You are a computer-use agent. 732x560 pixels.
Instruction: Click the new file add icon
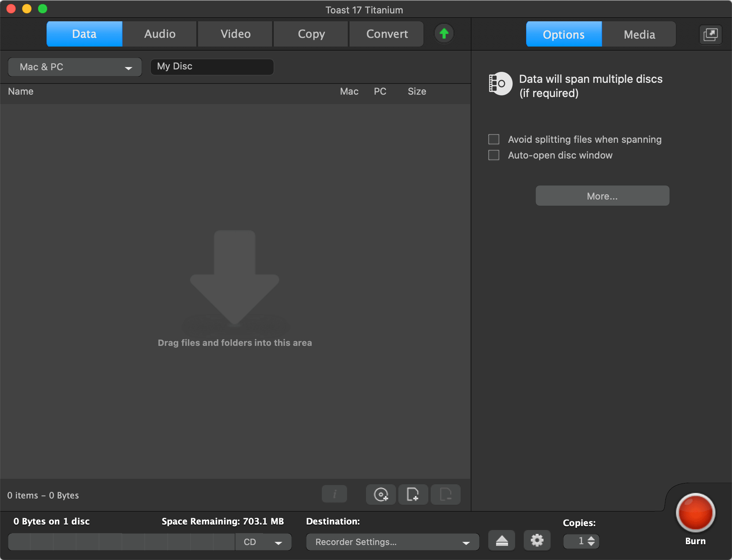(413, 495)
